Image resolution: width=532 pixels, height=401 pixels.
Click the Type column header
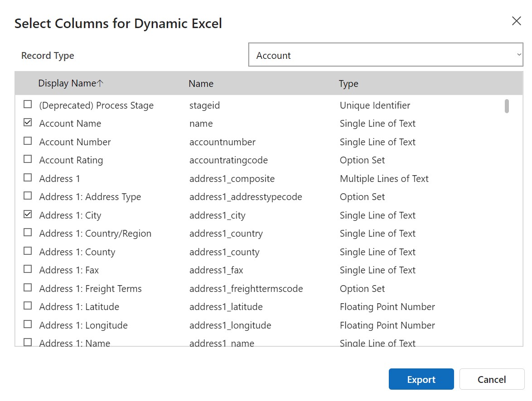(x=349, y=83)
